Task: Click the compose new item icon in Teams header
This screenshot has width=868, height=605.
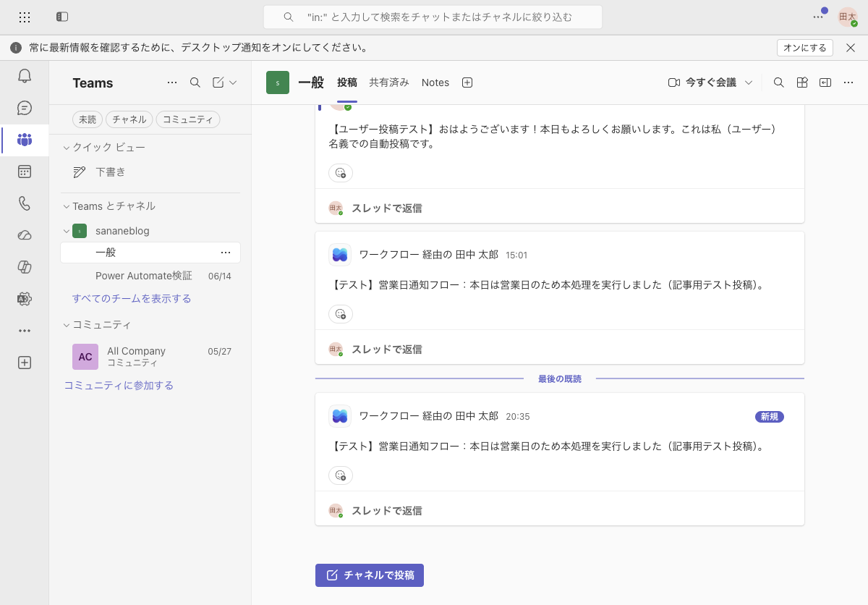Action: pos(218,82)
